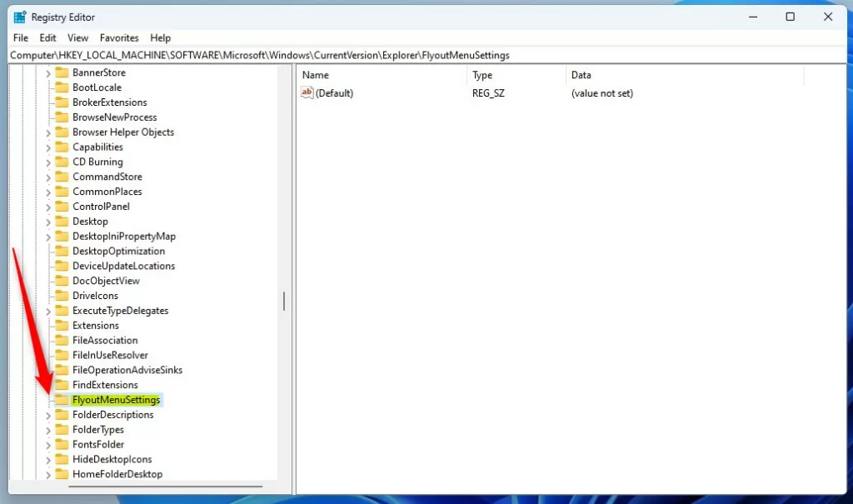Click the FlyoutMenuSettings folder icon
The height and width of the screenshot is (504, 853).
[62, 400]
